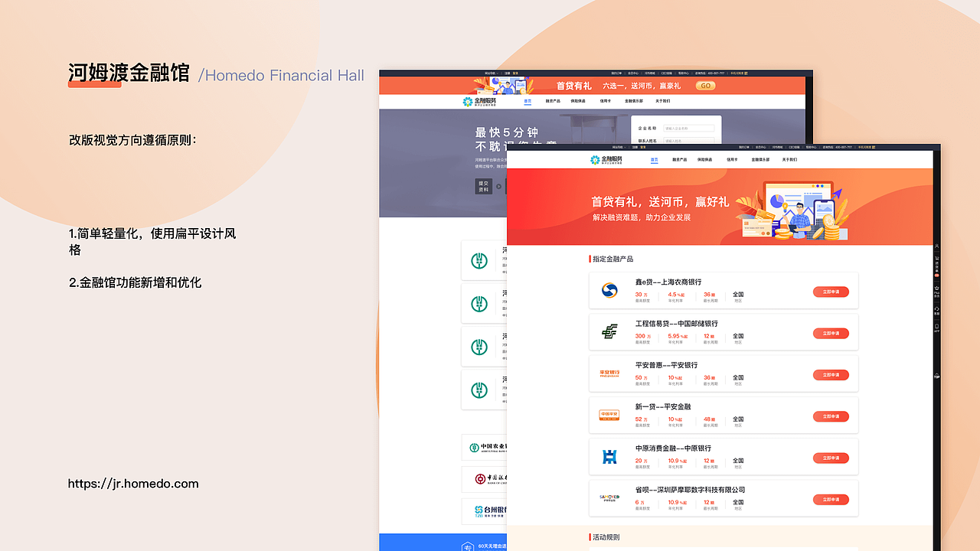Select the 平安银行 logo in the product list
Screen dimensions: 980x551
click(609, 373)
